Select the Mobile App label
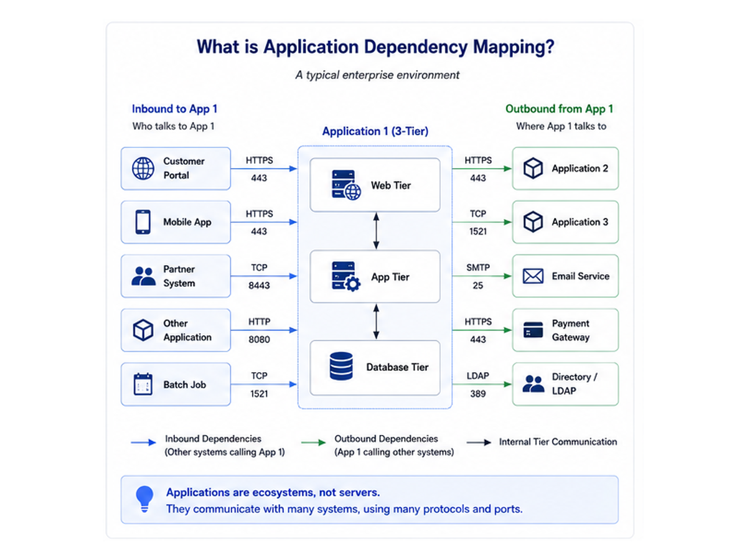The width and height of the screenshot is (747, 560). [187, 222]
